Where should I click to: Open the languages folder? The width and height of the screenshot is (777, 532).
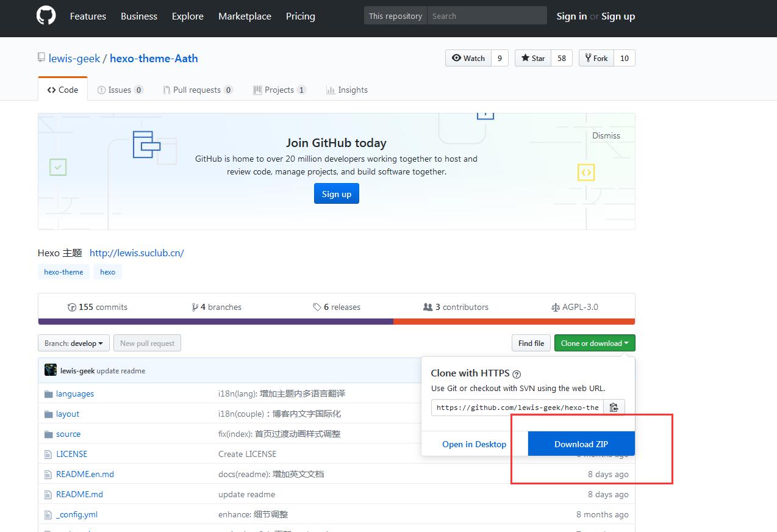click(75, 394)
